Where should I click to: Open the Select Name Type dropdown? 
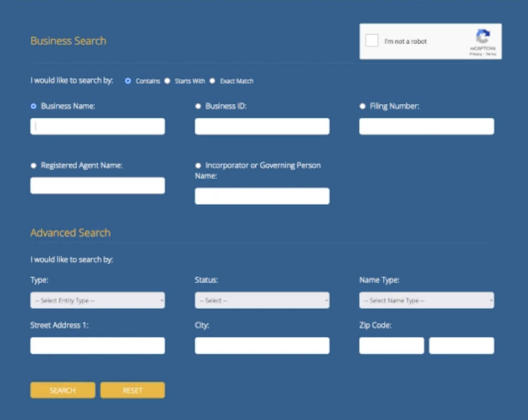[426, 300]
